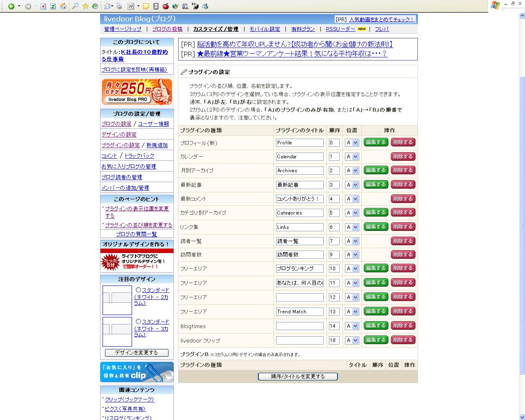Screen dimensions: 525x420
Task: Click the Archives plugin title field
Action: (300, 171)
